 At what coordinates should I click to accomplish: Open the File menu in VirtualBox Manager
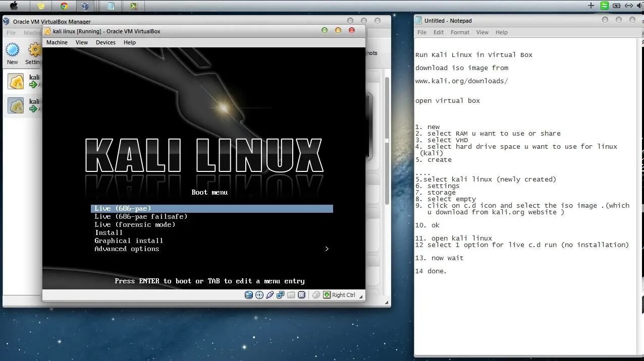click(11, 33)
